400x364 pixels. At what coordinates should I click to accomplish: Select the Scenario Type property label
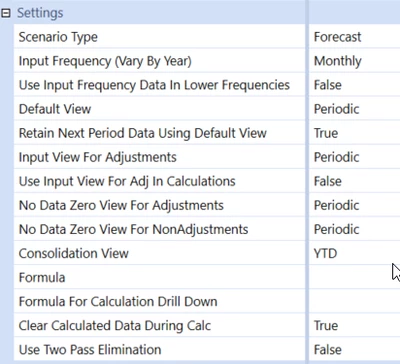pos(58,37)
